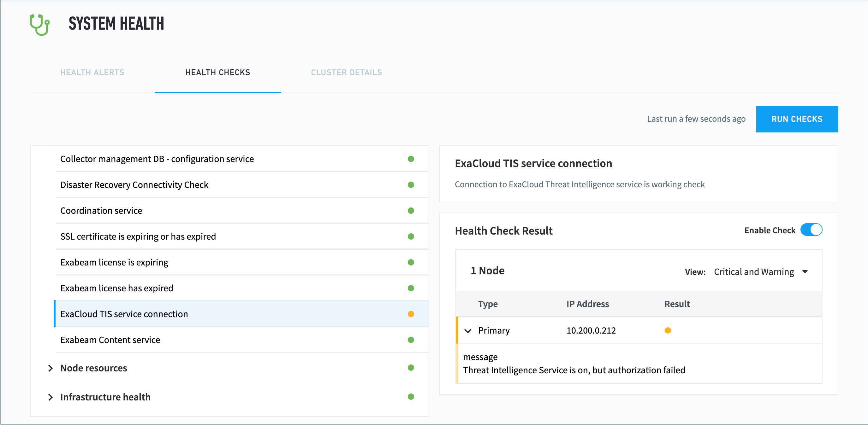
Task: Open the Cluster Details tab
Action: 346,72
